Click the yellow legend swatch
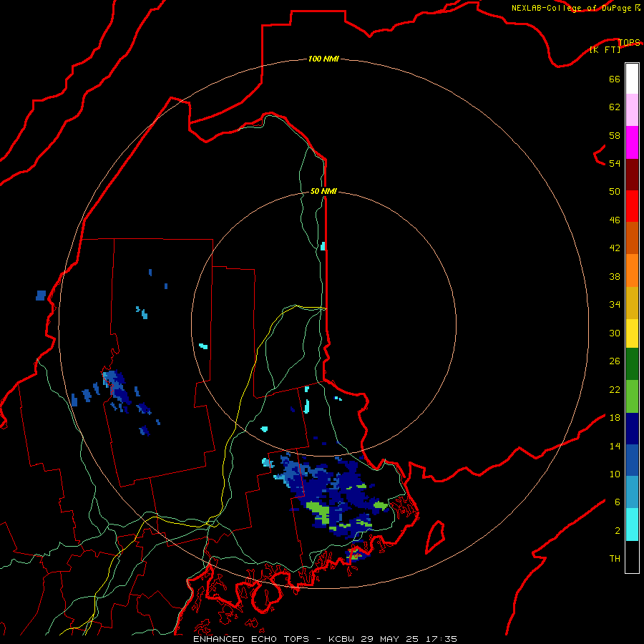This screenshot has width=644, height=644. coord(632,333)
